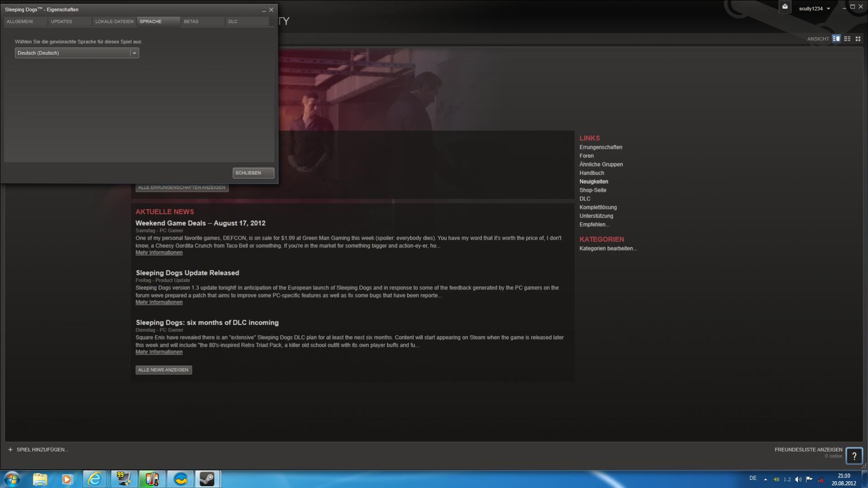Screen dimensions: 868x488
Task: Open Freundesliste anzeigen
Action: 808,450
